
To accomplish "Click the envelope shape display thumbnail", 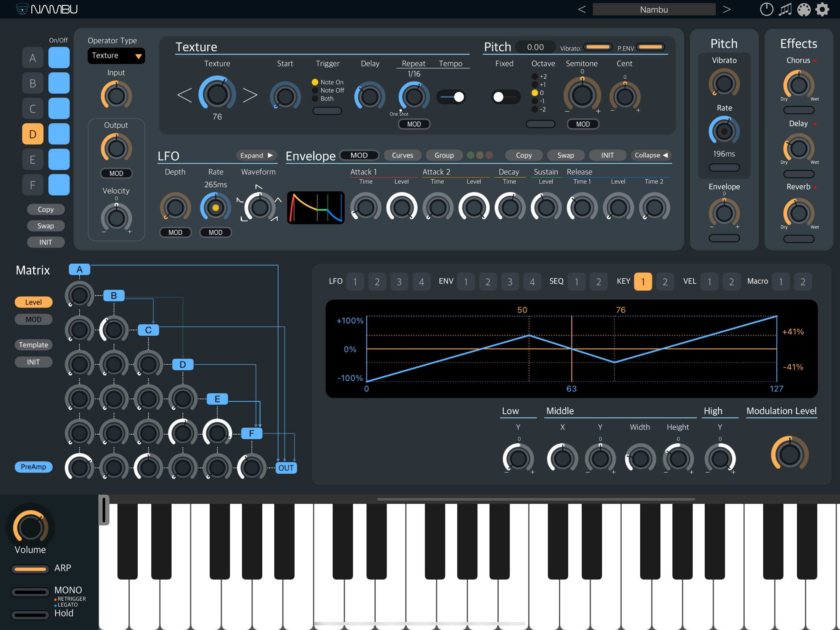I will tap(315, 208).
